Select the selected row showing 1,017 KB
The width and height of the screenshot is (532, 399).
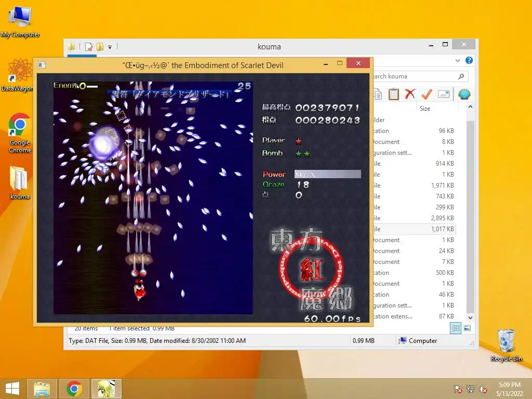414,229
